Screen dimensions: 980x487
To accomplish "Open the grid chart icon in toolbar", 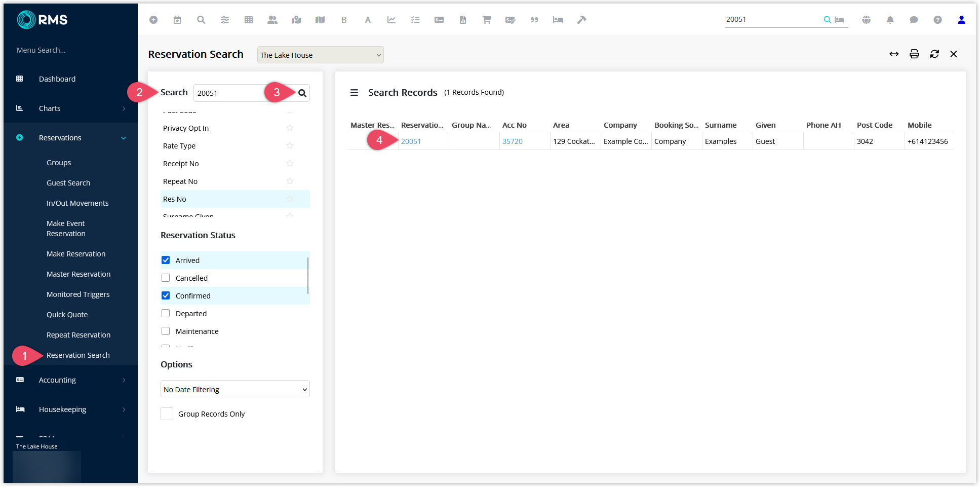I will tap(249, 20).
